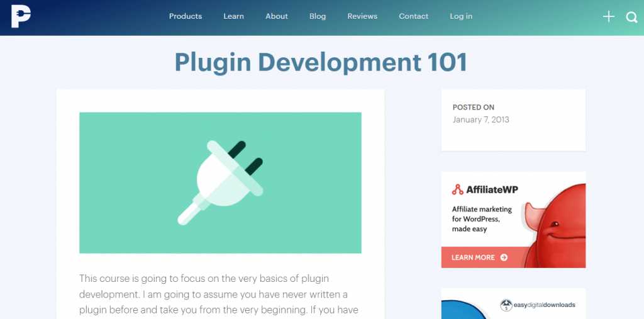Click the Pippin's Plugins logo icon
This screenshot has width=644, height=319.
pos(21,17)
